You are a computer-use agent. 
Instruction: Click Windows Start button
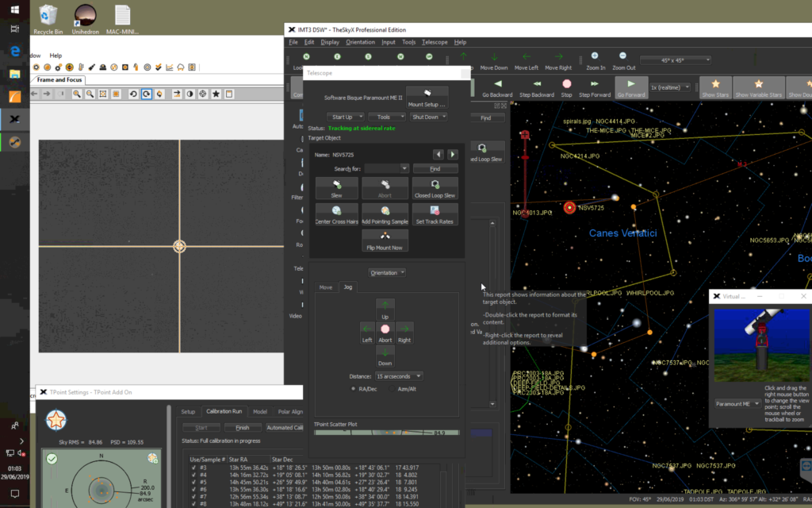(14, 10)
